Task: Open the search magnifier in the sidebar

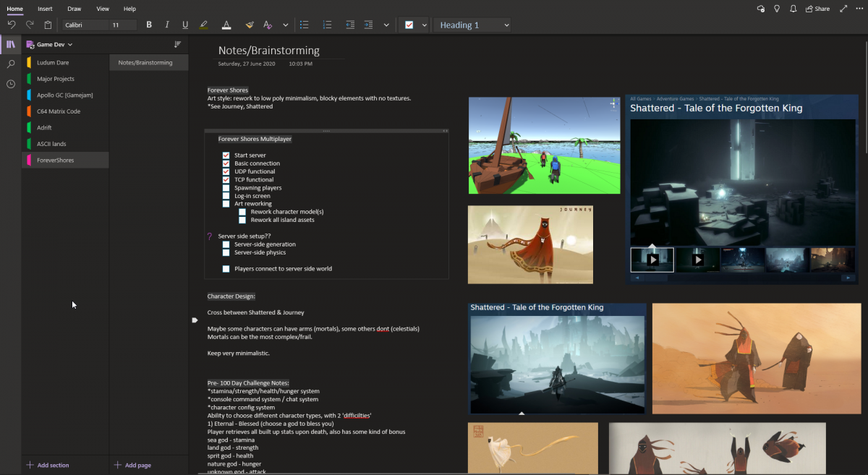Action: click(x=11, y=64)
